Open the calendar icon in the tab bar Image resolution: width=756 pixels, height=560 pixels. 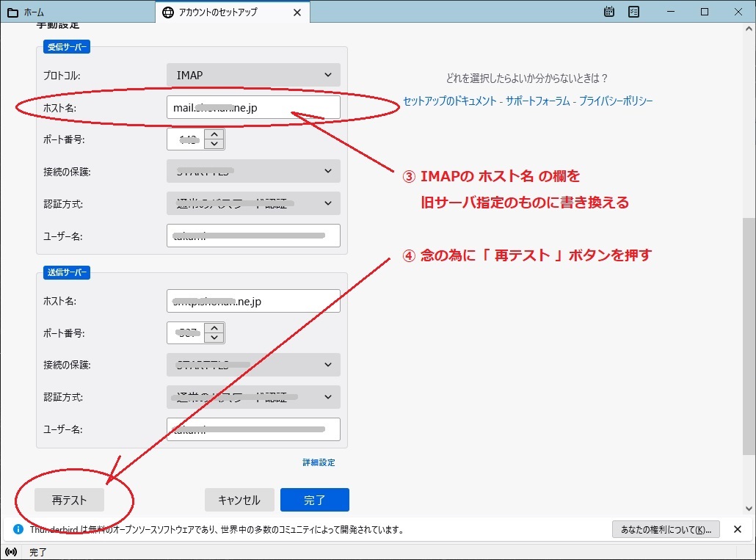pos(609,12)
